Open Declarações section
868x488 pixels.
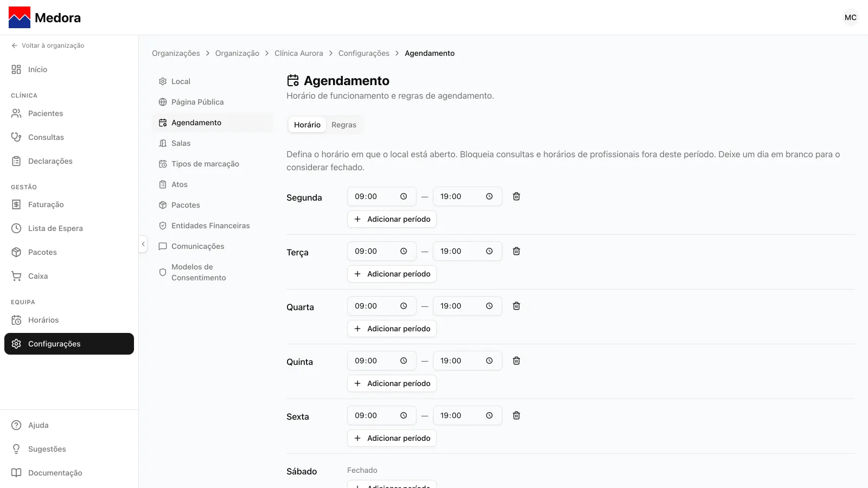(x=69, y=161)
